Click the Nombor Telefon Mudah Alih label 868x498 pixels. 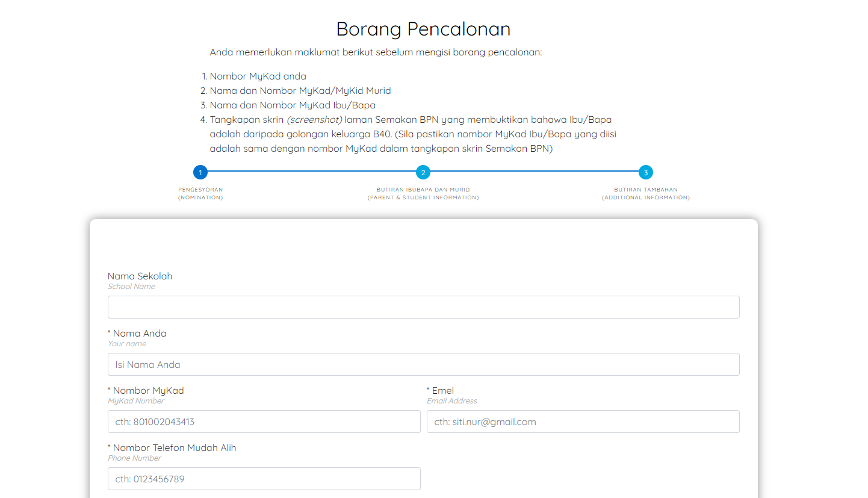tap(172, 447)
